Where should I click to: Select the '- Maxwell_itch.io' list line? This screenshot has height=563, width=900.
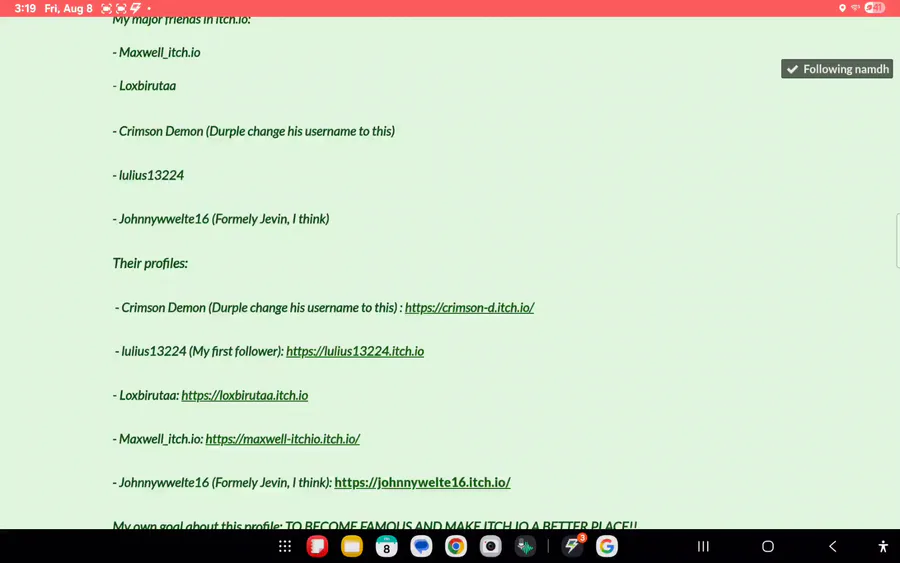pyautogui.click(x=156, y=53)
